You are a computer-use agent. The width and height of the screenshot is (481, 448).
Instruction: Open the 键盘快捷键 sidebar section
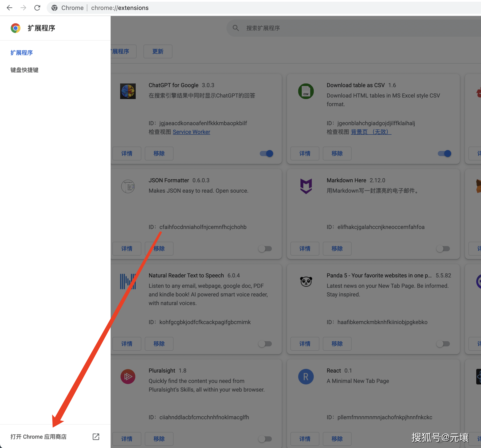(24, 70)
